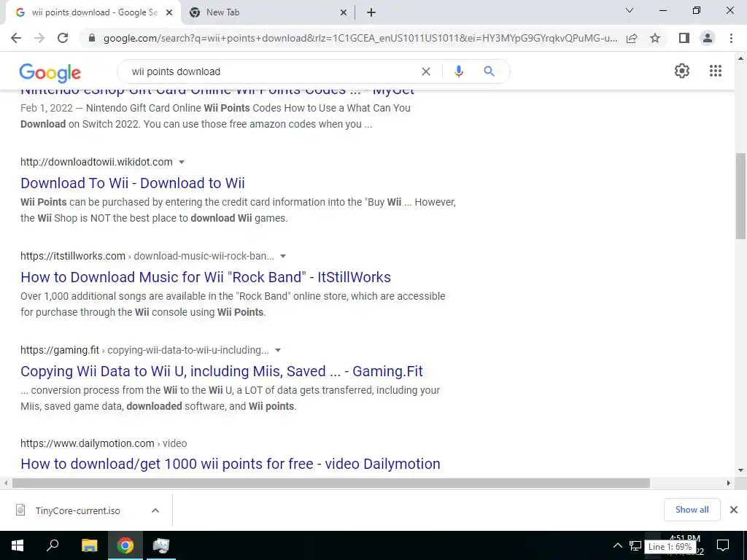Click the scroll-down arrow of page scrollbar
747x560 pixels.
(x=740, y=470)
